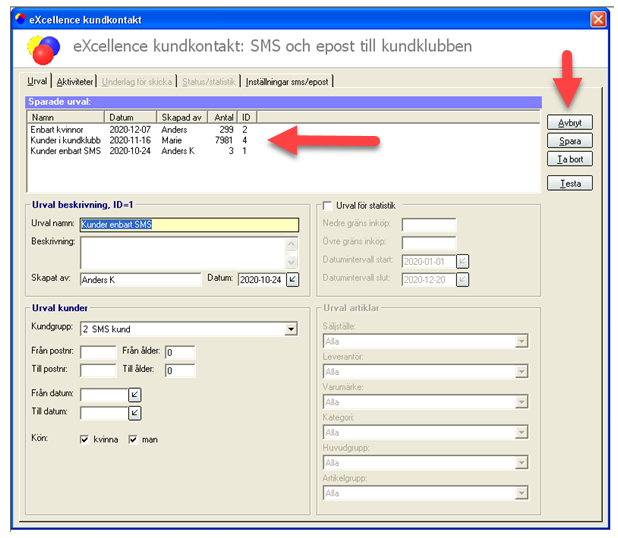Click the Till ålder field

(x=180, y=370)
